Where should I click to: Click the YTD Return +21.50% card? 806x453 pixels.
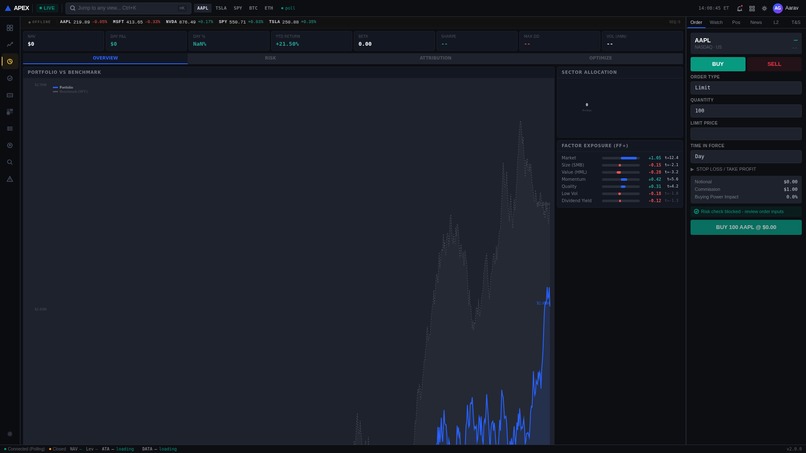coord(312,41)
